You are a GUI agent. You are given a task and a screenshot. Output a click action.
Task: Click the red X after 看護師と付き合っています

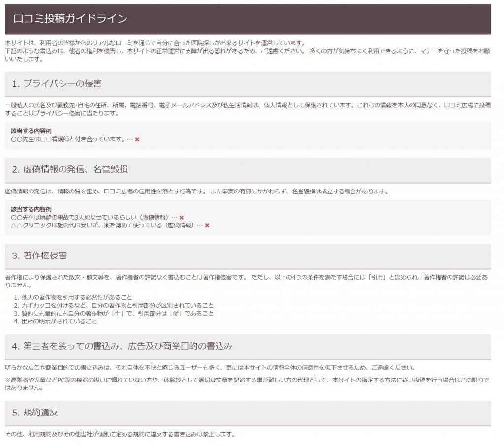click(137, 139)
